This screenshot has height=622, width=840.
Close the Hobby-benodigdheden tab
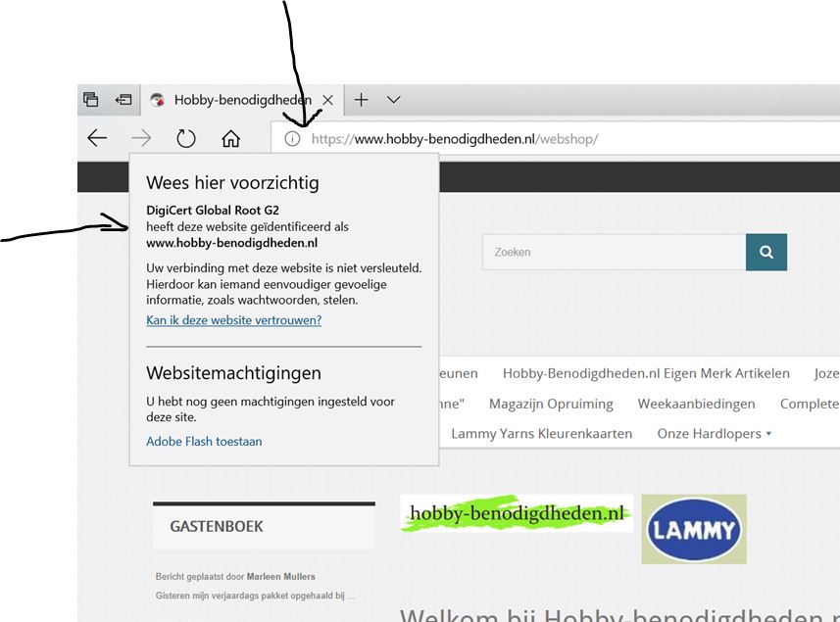click(x=327, y=100)
